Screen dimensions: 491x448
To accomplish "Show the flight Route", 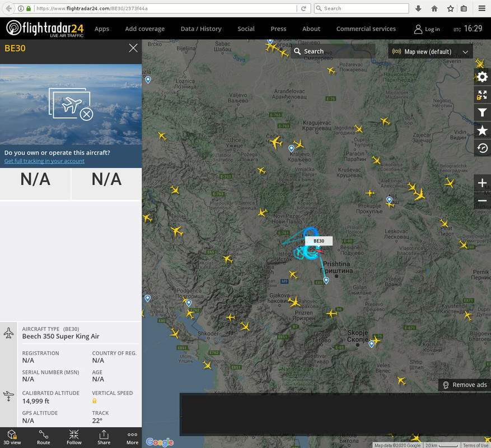I will 43,437.
